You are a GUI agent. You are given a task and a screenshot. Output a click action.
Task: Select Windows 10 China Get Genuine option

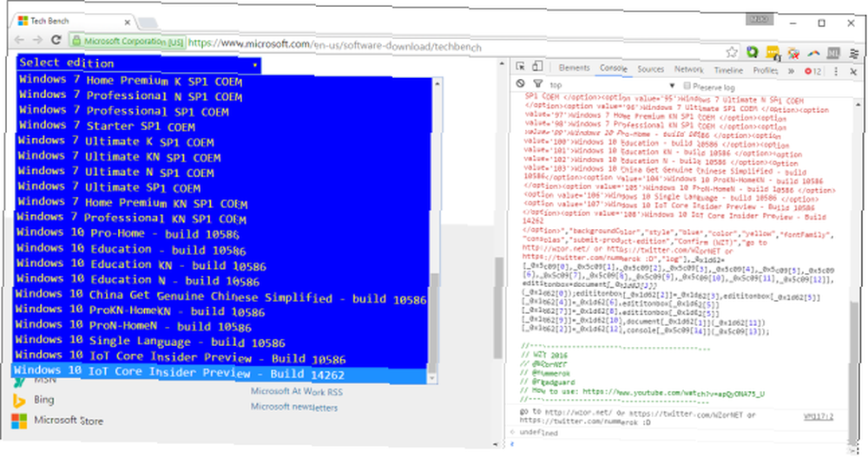pyautogui.click(x=220, y=297)
